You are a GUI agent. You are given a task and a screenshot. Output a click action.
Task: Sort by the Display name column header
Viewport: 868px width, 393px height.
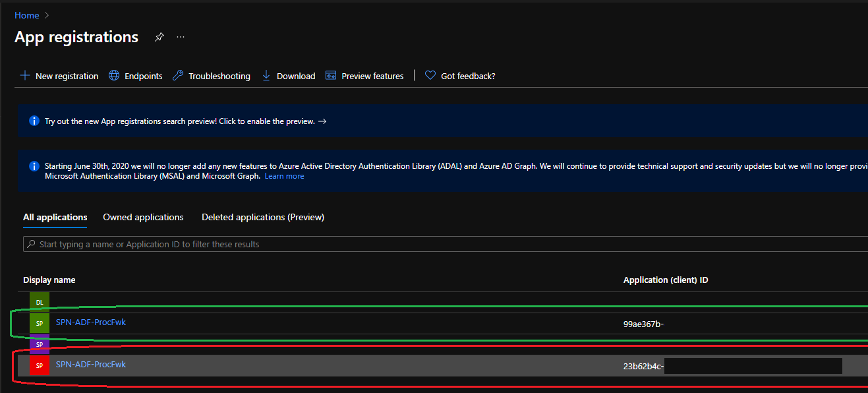pyautogui.click(x=49, y=280)
